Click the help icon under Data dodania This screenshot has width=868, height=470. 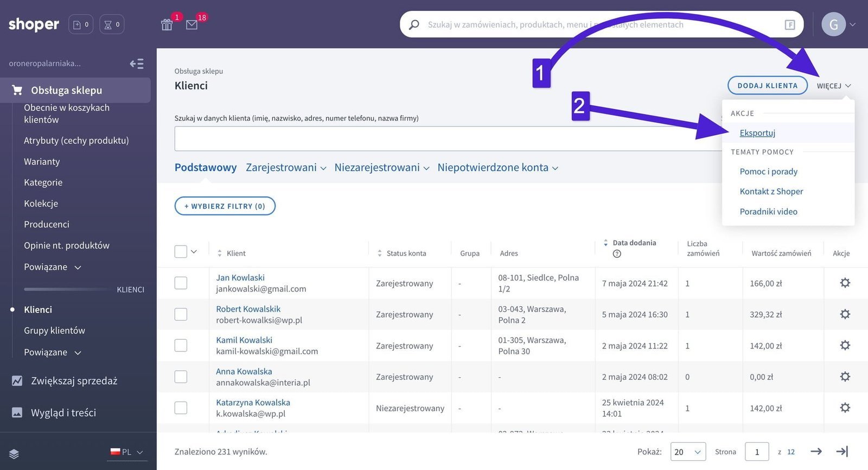coord(617,254)
